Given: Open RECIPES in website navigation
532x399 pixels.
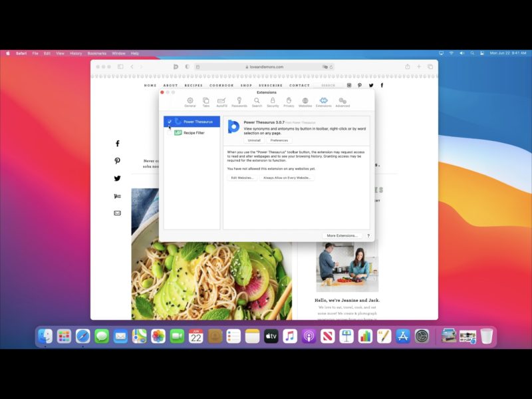Looking at the screenshot, I should pyautogui.click(x=194, y=86).
